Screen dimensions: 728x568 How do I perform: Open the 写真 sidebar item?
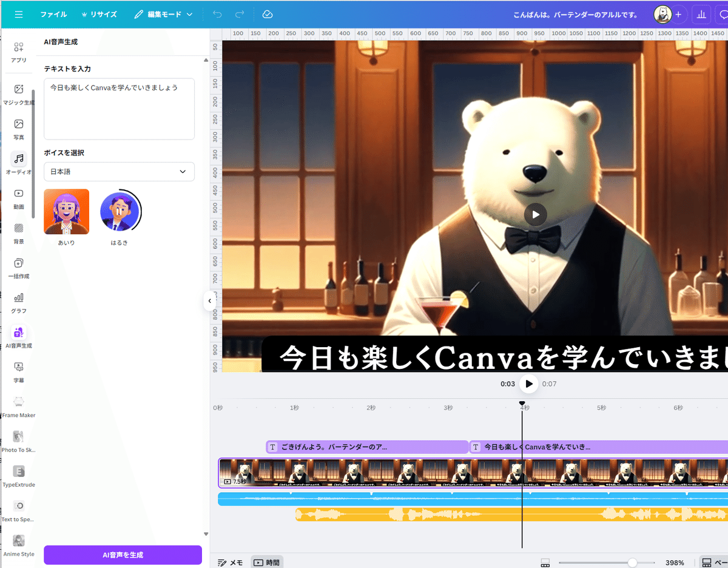19,129
